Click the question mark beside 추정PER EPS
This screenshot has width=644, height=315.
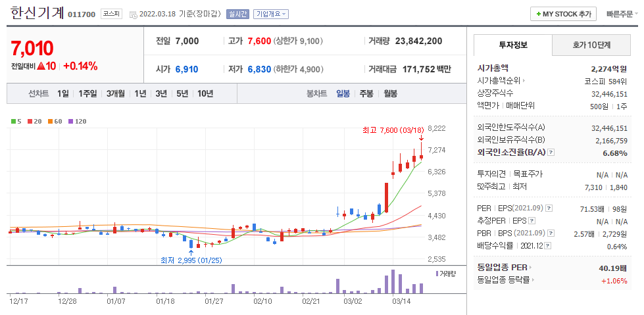532,221
